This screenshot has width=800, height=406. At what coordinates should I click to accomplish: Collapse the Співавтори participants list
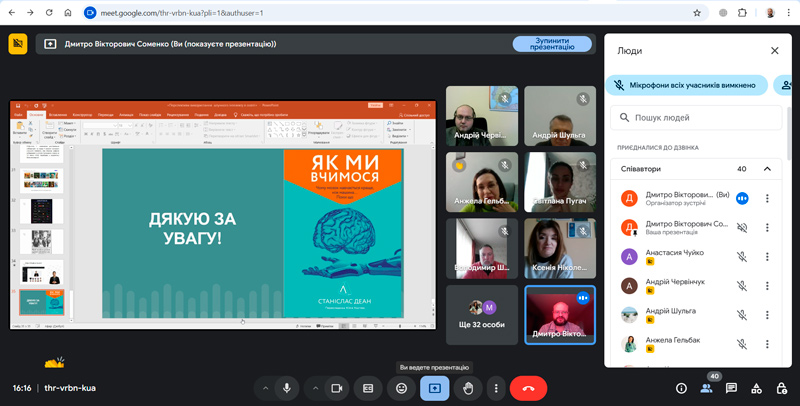[x=767, y=169]
